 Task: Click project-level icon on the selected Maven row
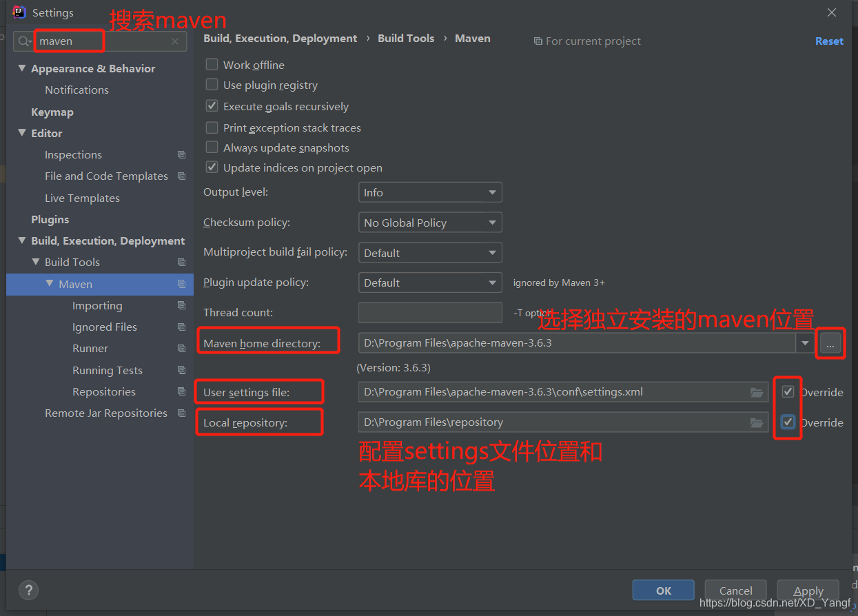click(181, 284)
